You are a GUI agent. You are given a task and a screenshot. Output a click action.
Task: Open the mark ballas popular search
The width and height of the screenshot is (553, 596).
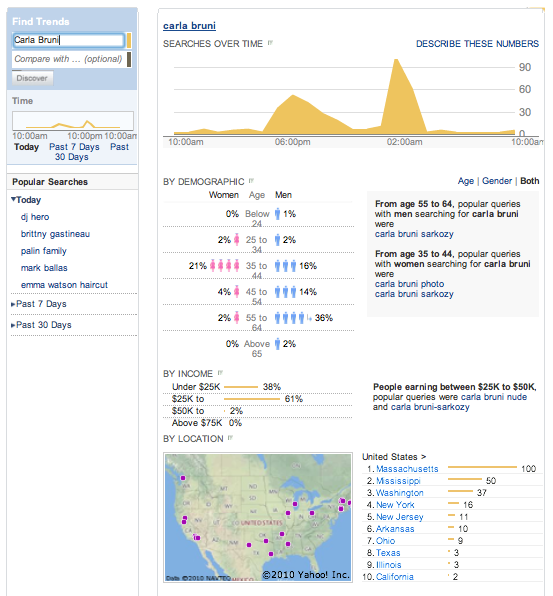[x=44, y=268]
